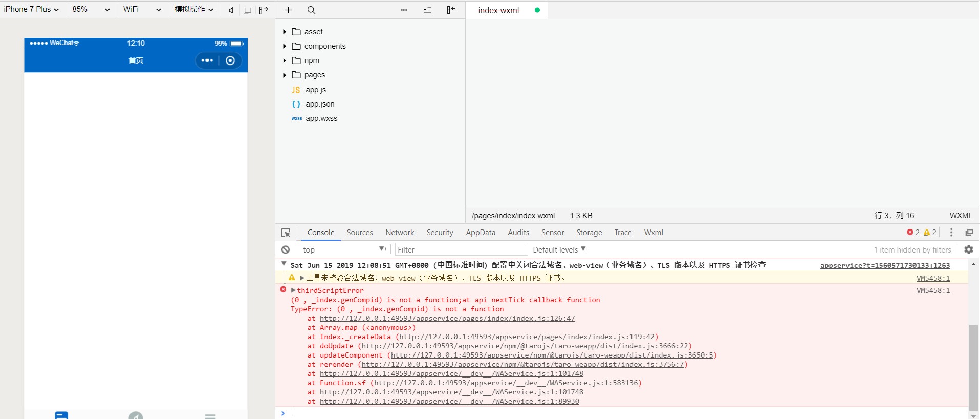Viewport: 980px width, 419px height.
Task: Clear the console with the ban icon
Action: [x=286, y=250]
